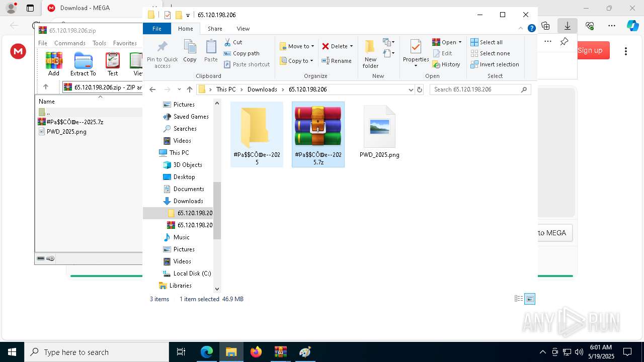Click Select none in the ribbon

coord(490,53)
